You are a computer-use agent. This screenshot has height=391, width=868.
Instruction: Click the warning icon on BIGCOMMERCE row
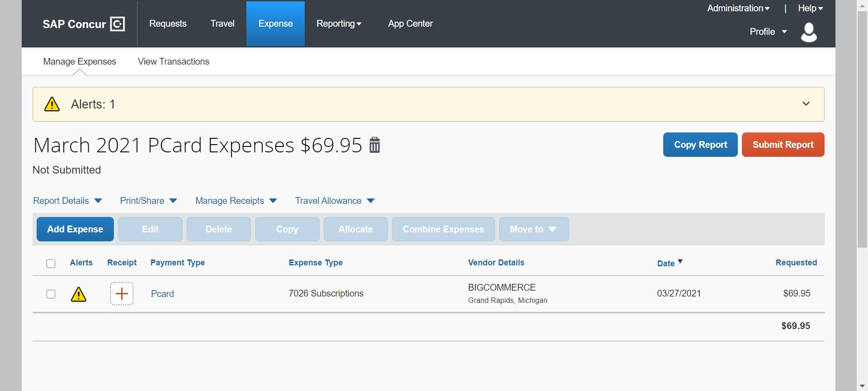tap(79, 294)
